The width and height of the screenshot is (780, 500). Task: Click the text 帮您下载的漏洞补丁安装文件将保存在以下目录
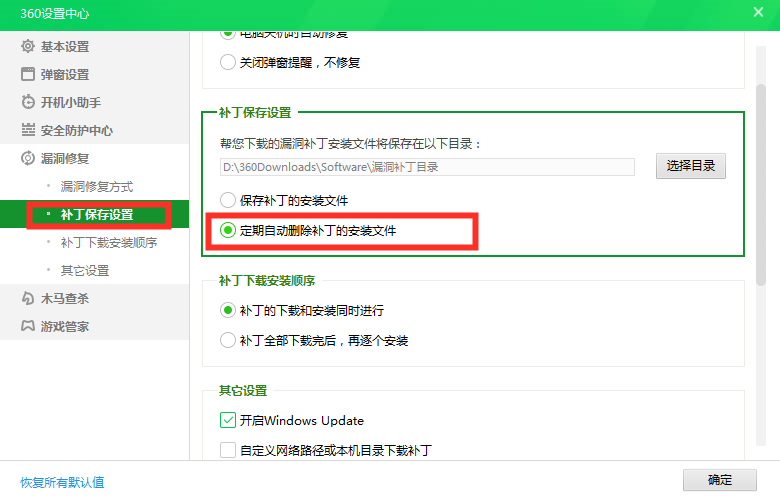coord(351,144)
